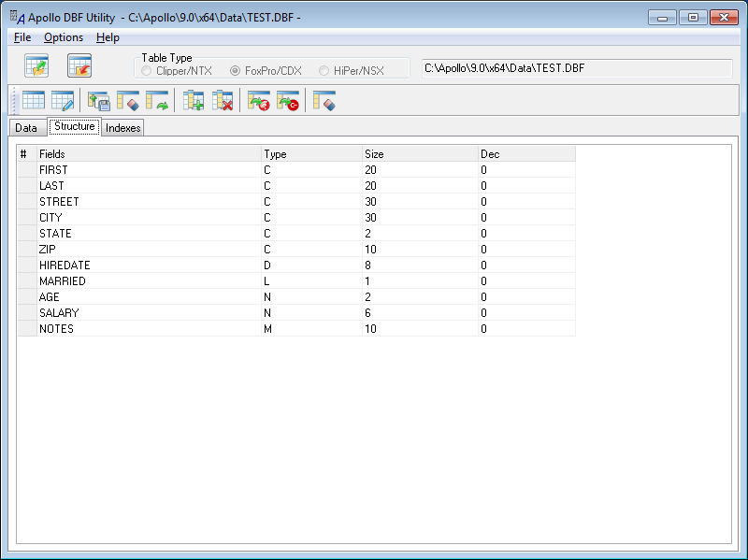The width and height of the screenshot is (748, 560).
Task: Click the table with floppy disk icon
Action: (x=99, y=101)
